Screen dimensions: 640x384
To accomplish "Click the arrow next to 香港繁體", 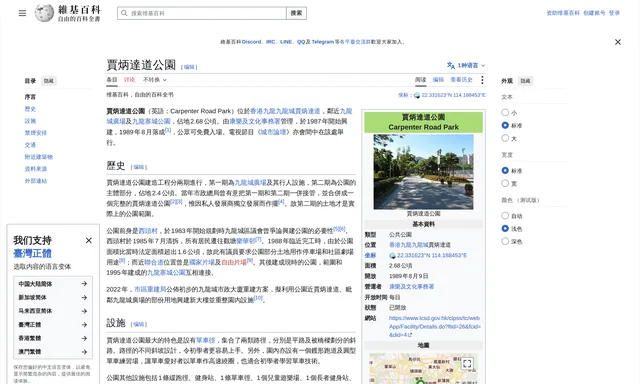I will pyautogui.click(x=84, y=338).
